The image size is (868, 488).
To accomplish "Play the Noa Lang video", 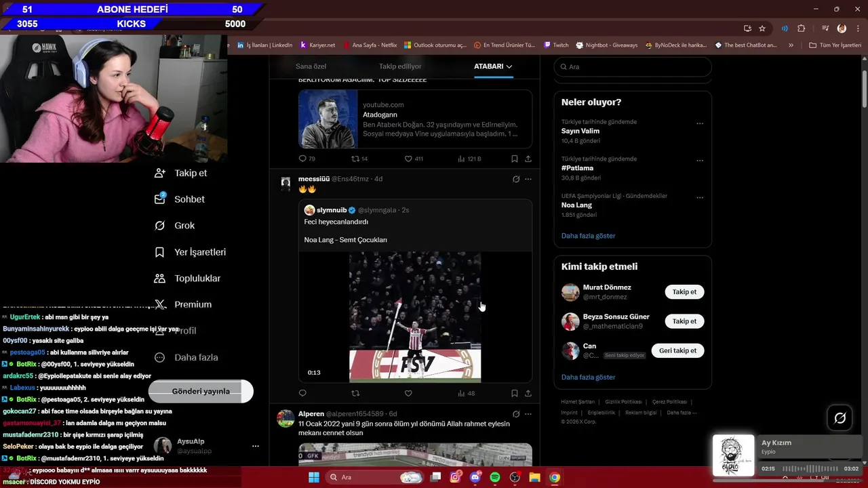I will tap(415, 317).
